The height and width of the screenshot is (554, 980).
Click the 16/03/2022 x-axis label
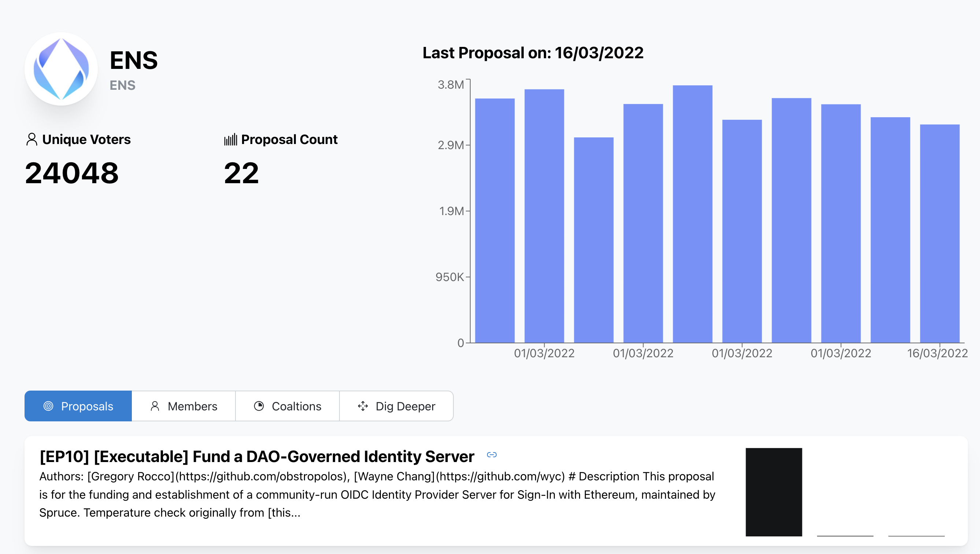[x=938, y=353]
